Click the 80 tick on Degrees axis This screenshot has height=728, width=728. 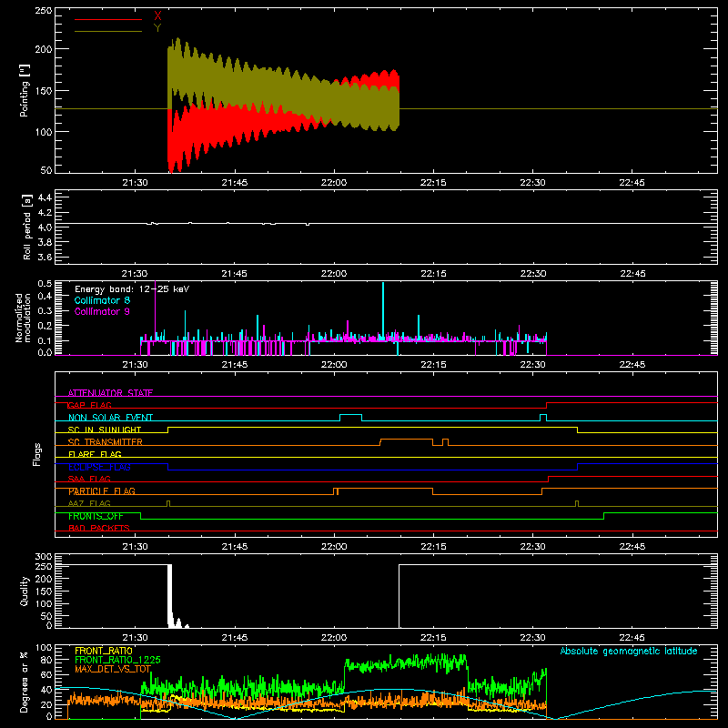coord(46,661)
